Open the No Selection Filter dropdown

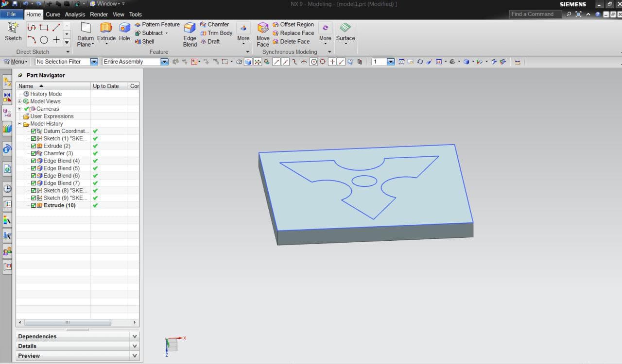coord(94,62)
